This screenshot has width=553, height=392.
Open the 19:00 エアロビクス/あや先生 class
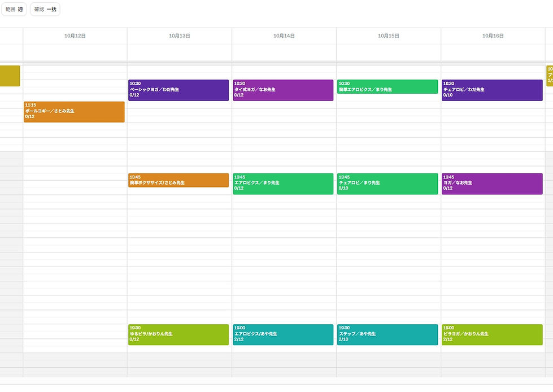pos(283,335)
